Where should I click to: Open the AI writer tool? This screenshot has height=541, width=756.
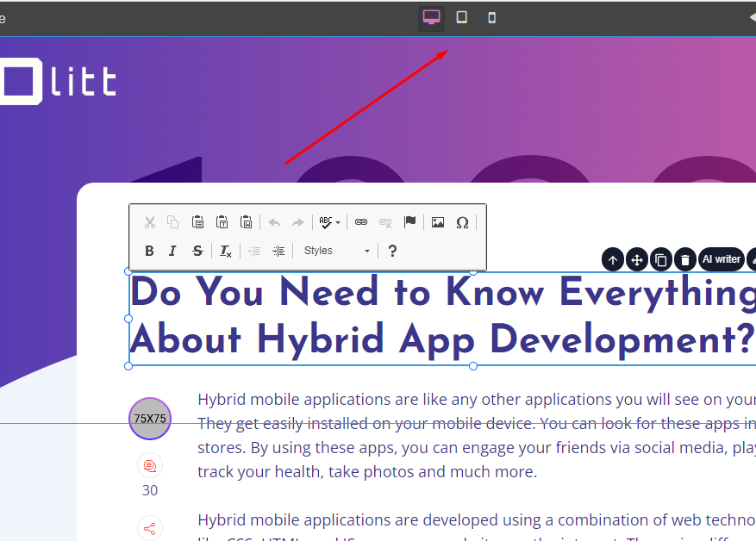pyautogui.click(x=722, y=259)
